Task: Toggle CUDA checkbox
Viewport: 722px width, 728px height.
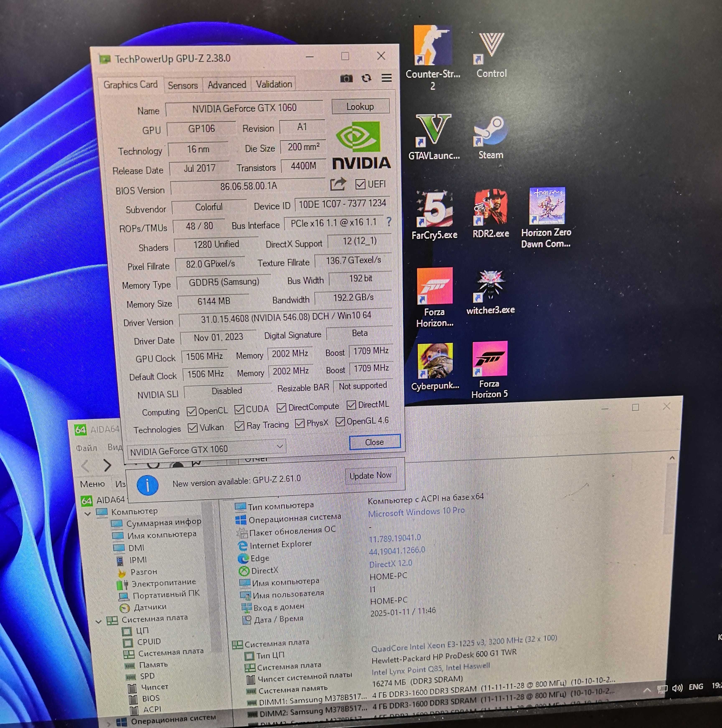Action: click(x=239, y=409)
